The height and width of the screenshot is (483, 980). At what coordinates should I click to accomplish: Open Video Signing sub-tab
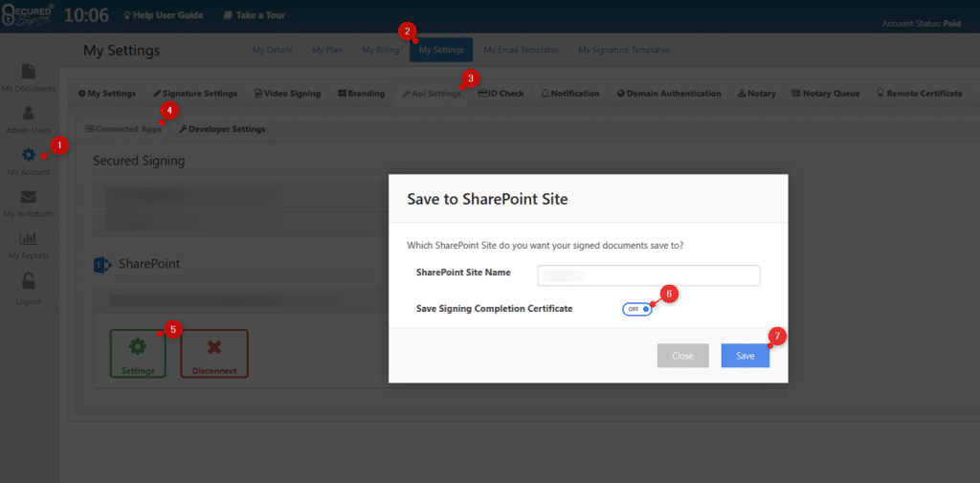(x=287, y=94)
